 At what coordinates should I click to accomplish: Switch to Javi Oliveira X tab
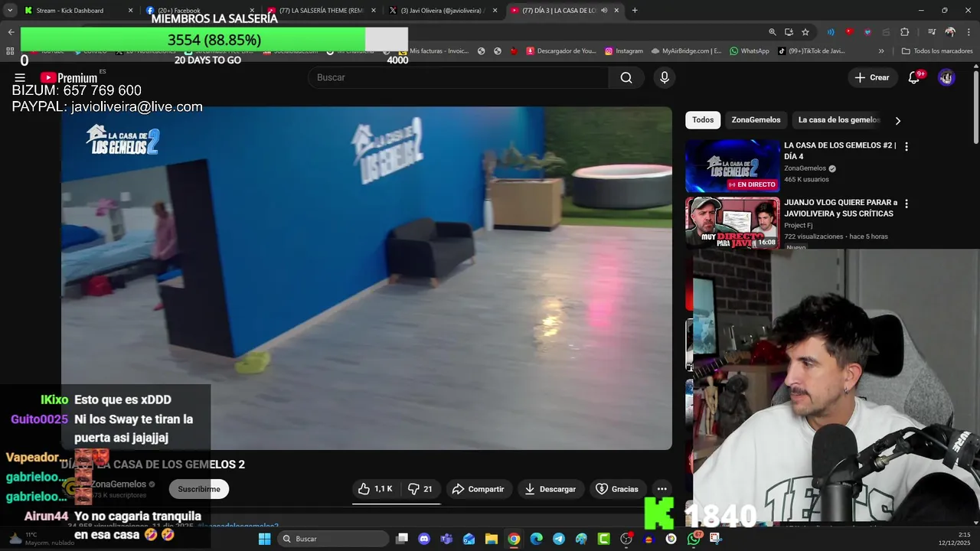point(443,11)
